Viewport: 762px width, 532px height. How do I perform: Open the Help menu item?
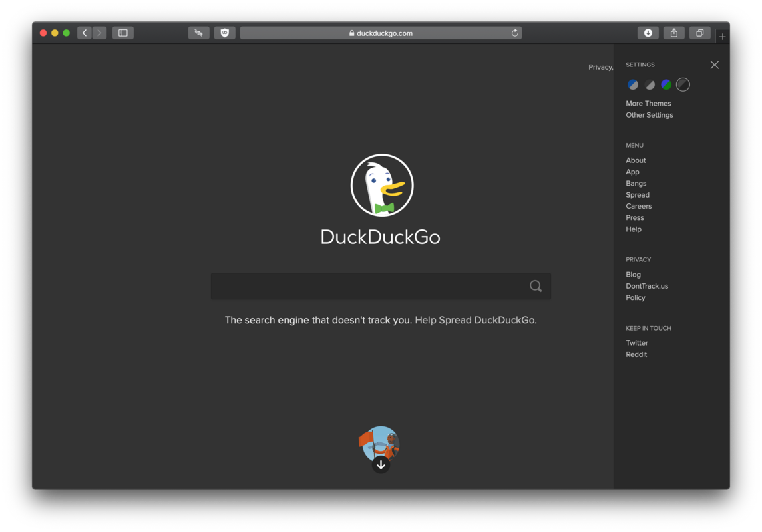[633, 229]
